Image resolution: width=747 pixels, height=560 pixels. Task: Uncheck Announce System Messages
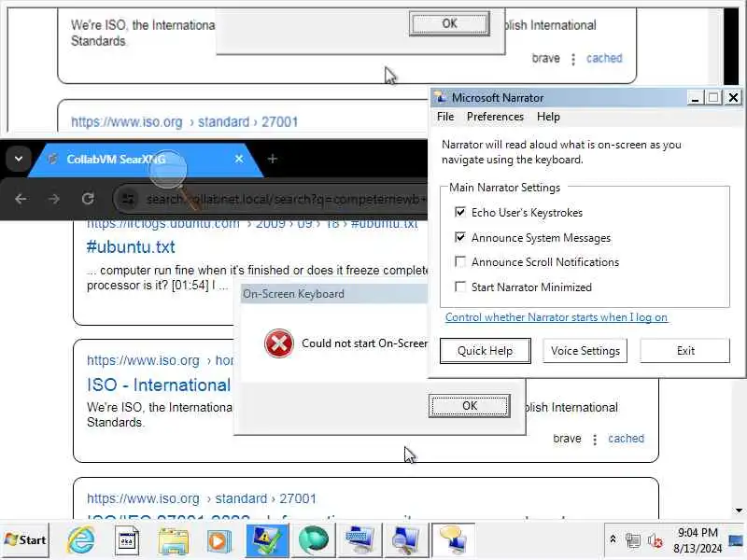(x=459, y=237)
